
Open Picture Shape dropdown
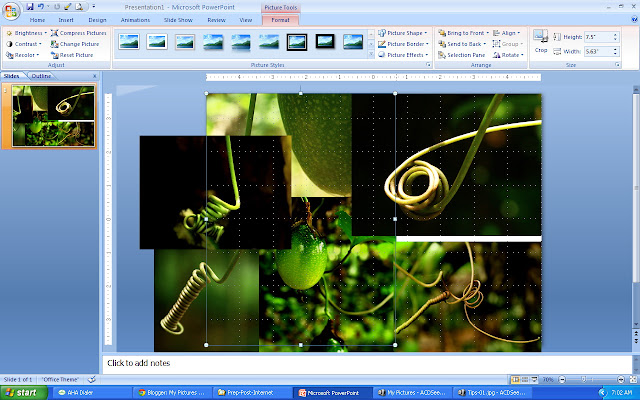pos(403,33)
